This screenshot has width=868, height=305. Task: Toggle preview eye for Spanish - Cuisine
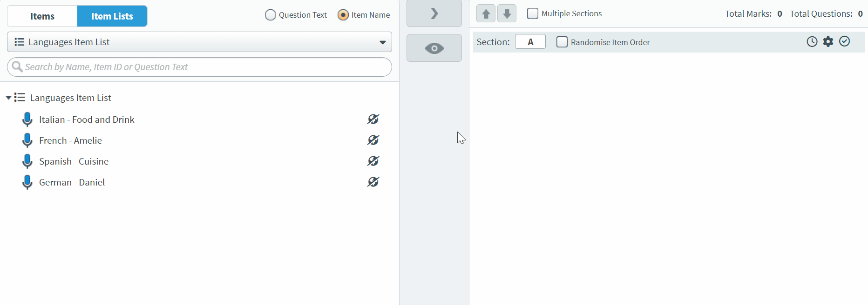click(373, 161)
